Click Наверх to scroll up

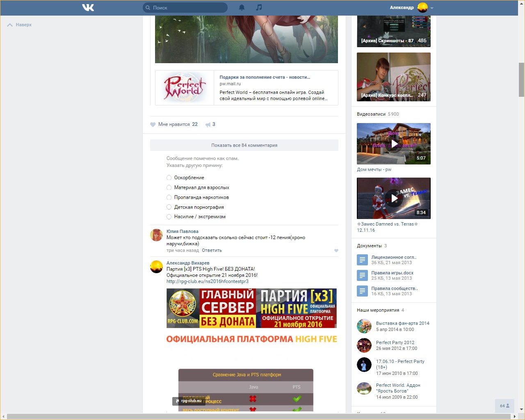coord(20,25)
